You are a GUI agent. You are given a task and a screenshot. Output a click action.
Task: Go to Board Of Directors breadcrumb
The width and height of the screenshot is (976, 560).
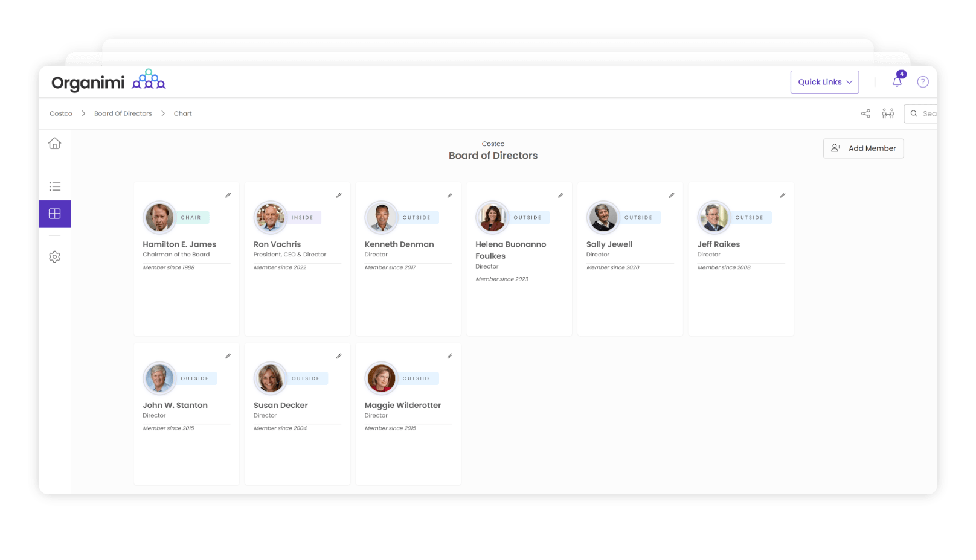coord(123,113)
